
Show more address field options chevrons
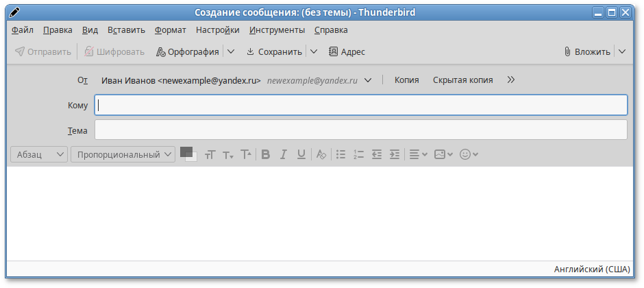(511, 80)
